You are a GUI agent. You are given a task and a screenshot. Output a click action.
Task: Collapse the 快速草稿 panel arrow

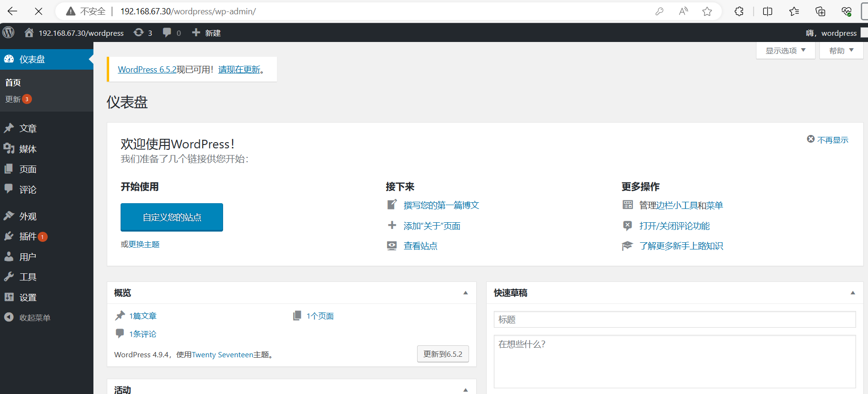pyautogui.click(x=853, y=293)
